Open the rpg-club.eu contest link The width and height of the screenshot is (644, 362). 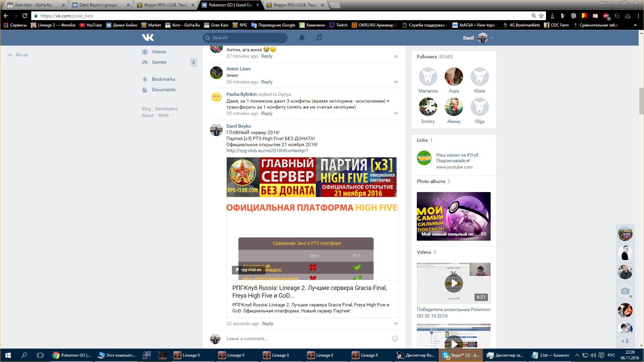point(267,150)
